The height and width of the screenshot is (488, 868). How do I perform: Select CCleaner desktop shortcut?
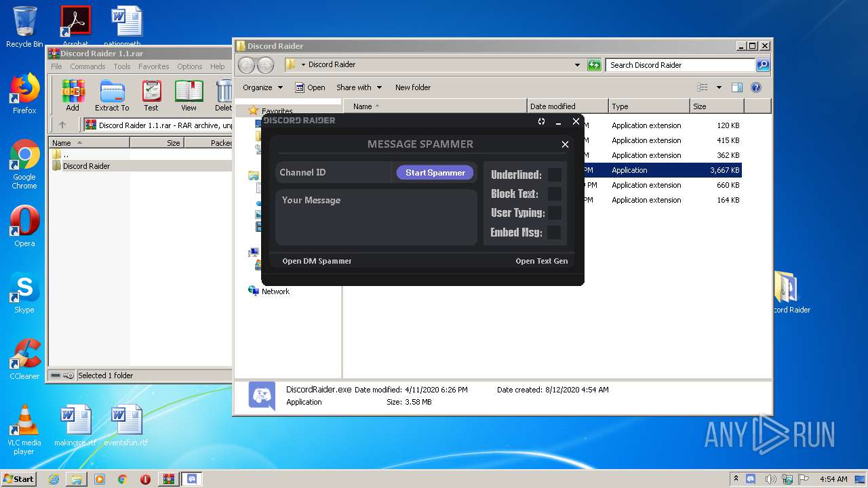tap(24, 359)
